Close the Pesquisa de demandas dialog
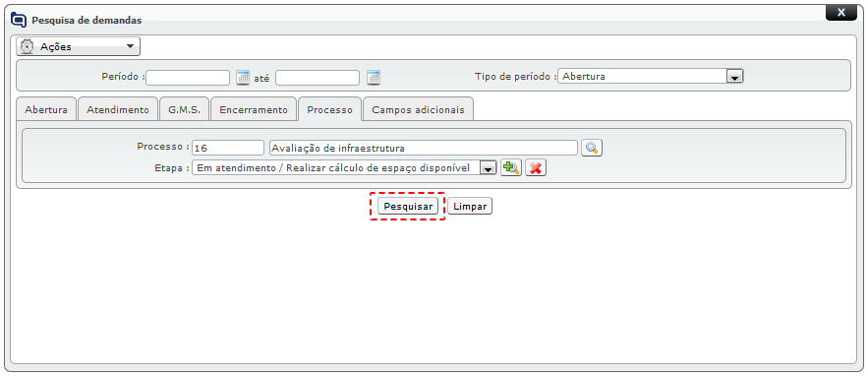 (x=840, y=12)
